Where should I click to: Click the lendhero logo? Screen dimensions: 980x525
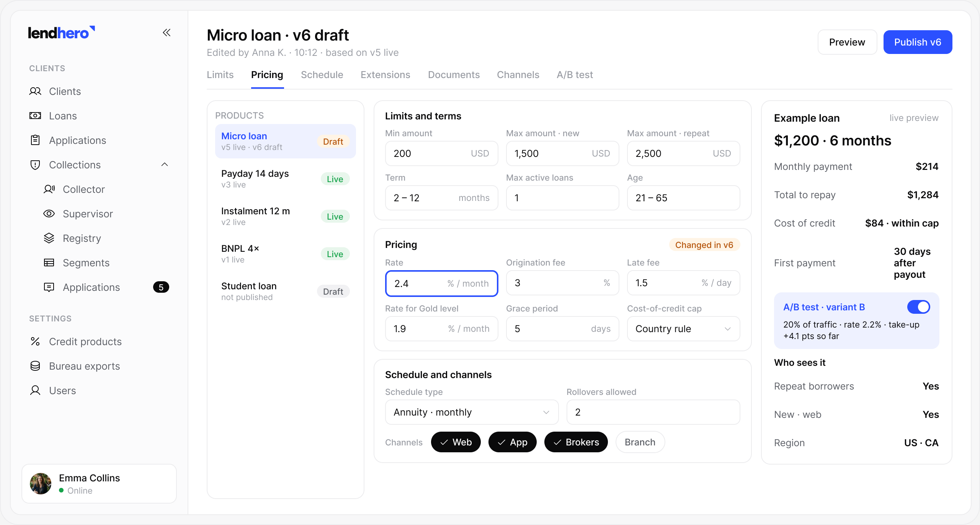61,33
